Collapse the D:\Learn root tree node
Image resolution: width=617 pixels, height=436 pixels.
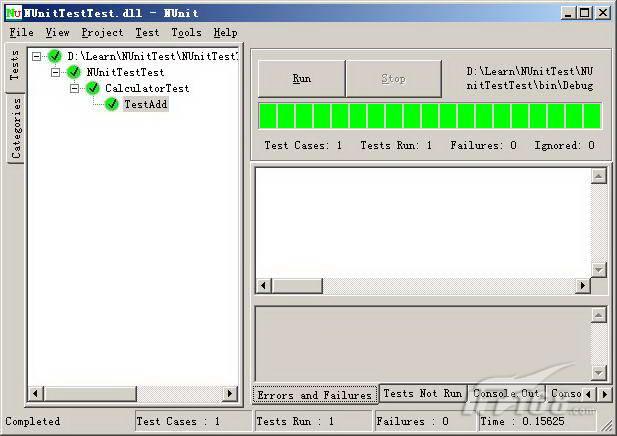tap(36, 56)
